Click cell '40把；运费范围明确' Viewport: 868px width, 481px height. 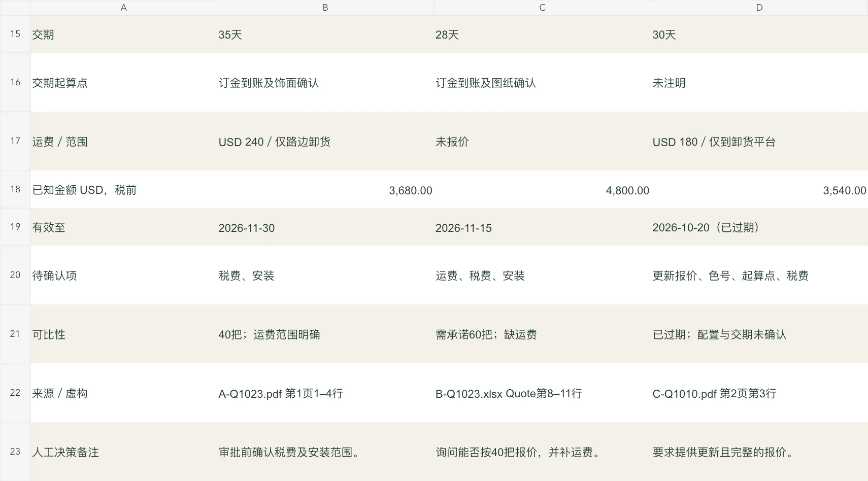click(325, 334)
